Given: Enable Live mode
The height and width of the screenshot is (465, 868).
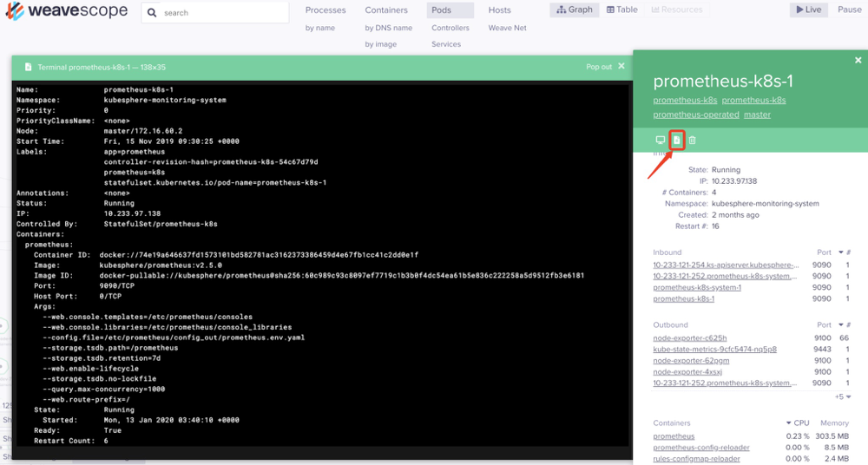Looking at the screenshot, I should (809, 10).
